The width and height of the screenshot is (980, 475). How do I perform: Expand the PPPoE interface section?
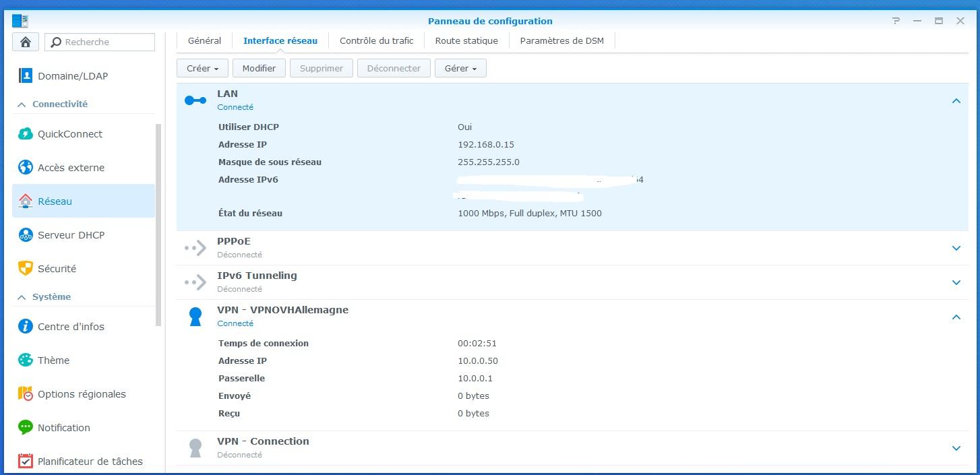click(956, 248)
